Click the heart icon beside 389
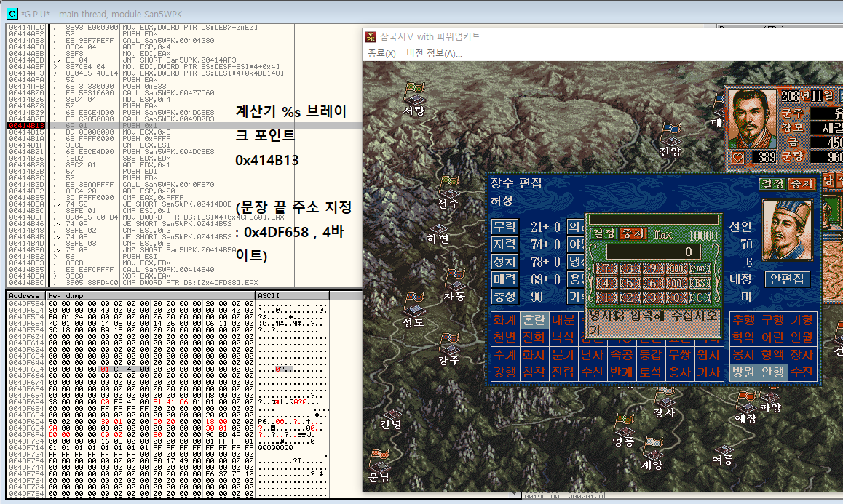This screenshot has height=504, width=843. pos(737,157)
